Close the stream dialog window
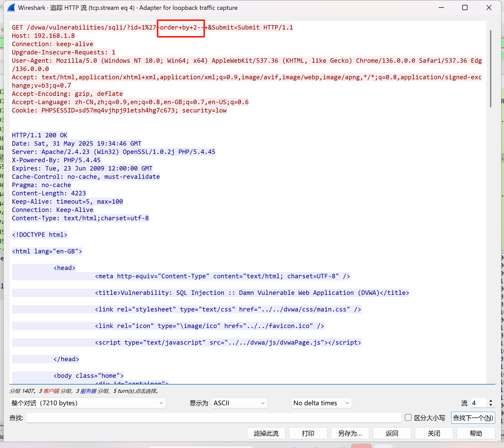This screenshot has width=504, height=448. tap(489, 8)
